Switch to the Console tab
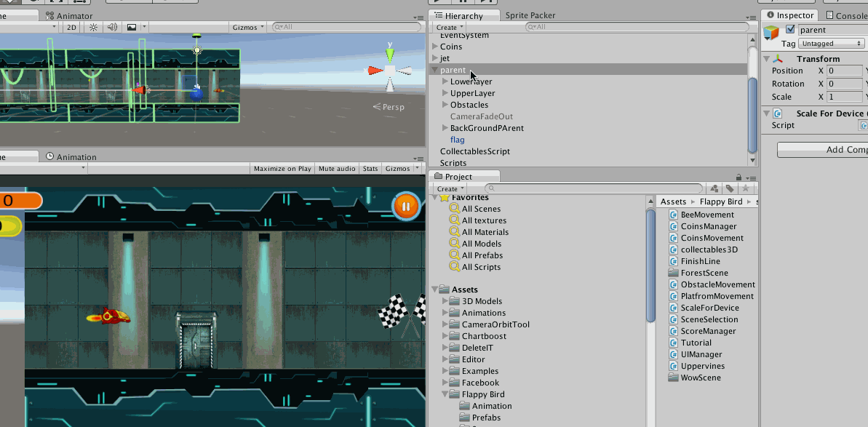Image resolution: width=868 pixels, height=427 pixels. point(846,15)
